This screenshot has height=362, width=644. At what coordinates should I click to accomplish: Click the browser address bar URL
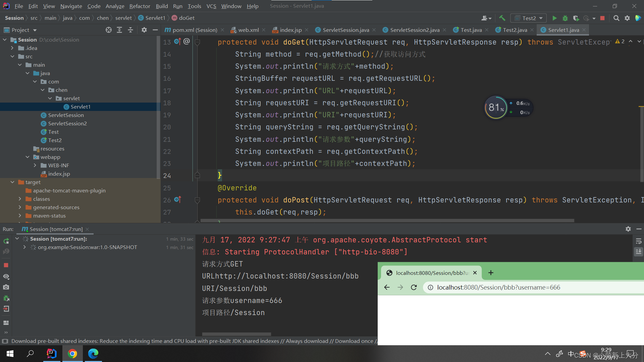(498, 287)
